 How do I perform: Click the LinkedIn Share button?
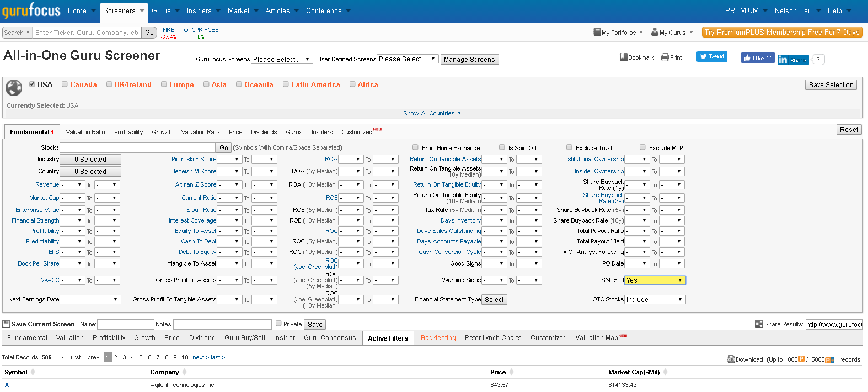pyautogui.click(x=793, y=60)
